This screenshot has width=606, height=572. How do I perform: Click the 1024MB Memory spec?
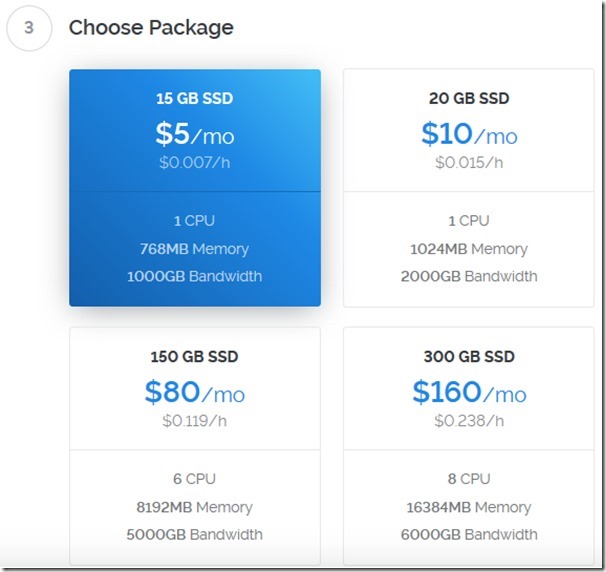[x=469, y=248]
